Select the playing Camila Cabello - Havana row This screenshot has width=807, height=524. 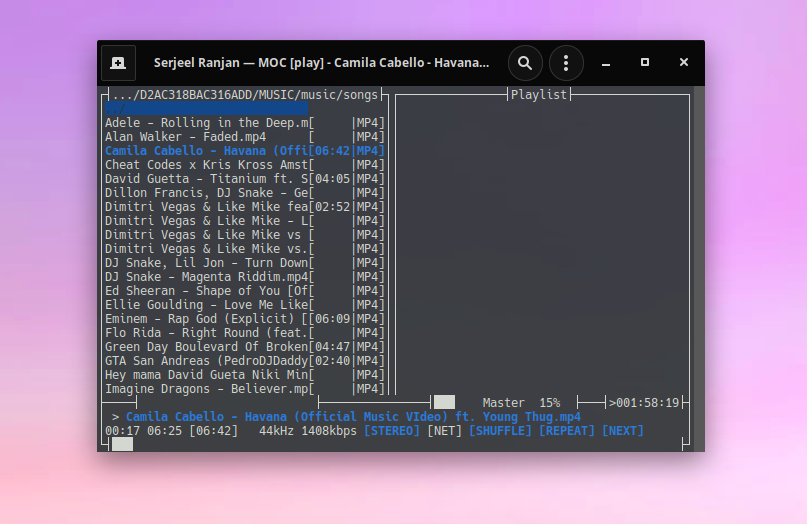244,151
